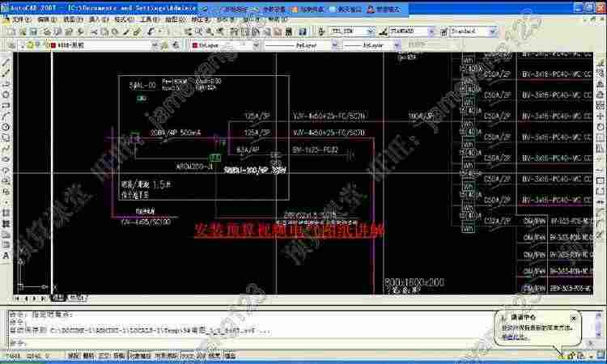Toggle 对象追踪 object tracking in status bar

click(x=166, y=355)
